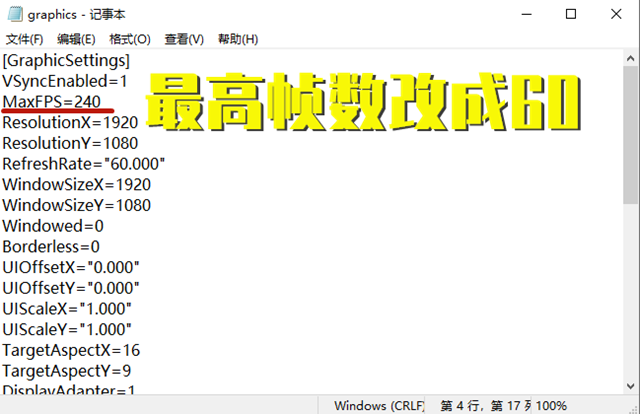Click the ResolutionX=1920 line
Viewport: 640px width, 414px height.
pyautogui.click(x=70, y=122)
